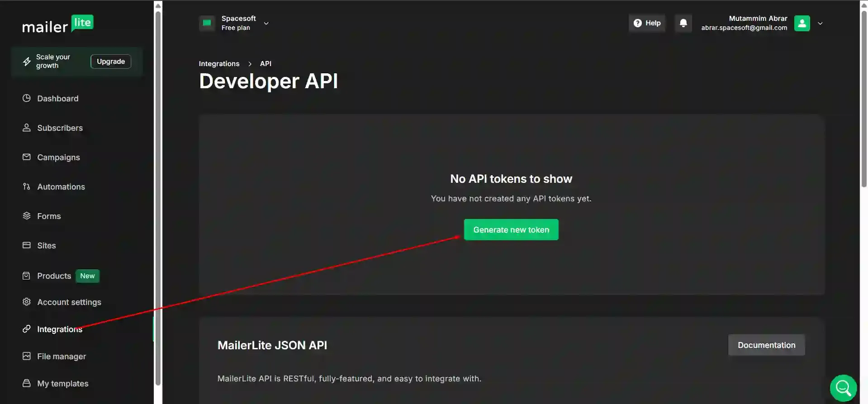Click the MailerLite JSON API heading

[272, 345]
